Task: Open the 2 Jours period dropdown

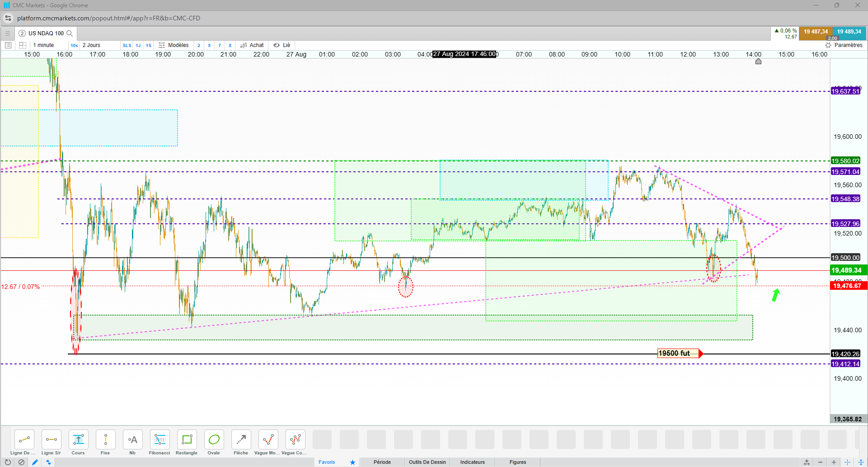Action: [92, 45]
